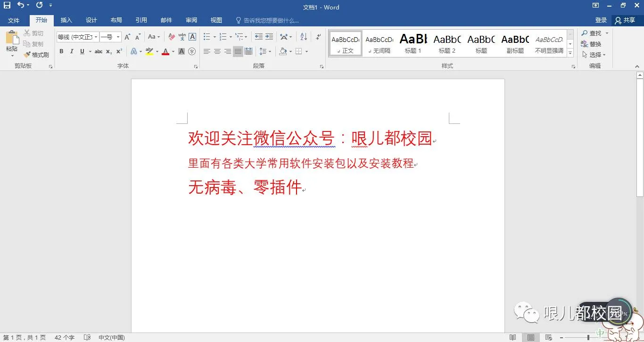Viewport: 644px width, 342px height.
Task: Open the 选择 select dropdown
Action: tap(594, 55)
